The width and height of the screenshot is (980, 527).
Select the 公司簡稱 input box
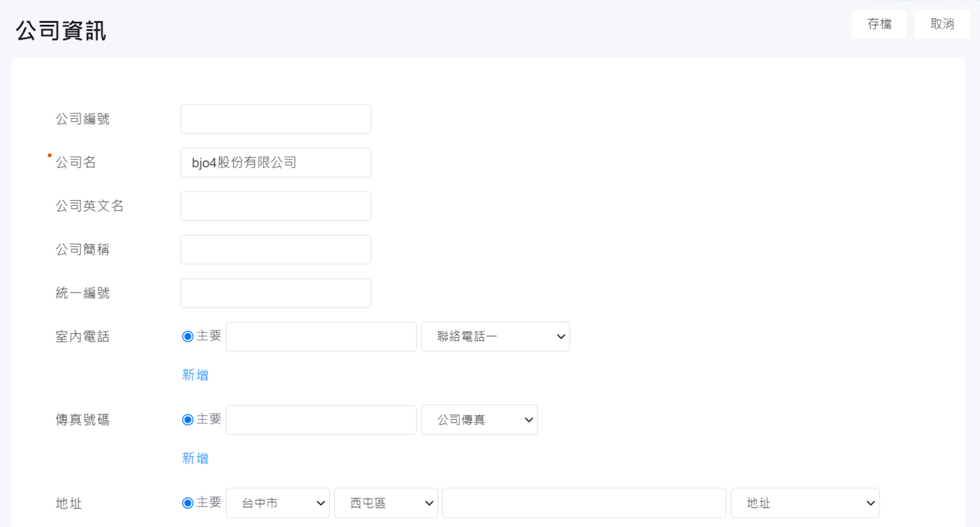(x=276, y=249)
